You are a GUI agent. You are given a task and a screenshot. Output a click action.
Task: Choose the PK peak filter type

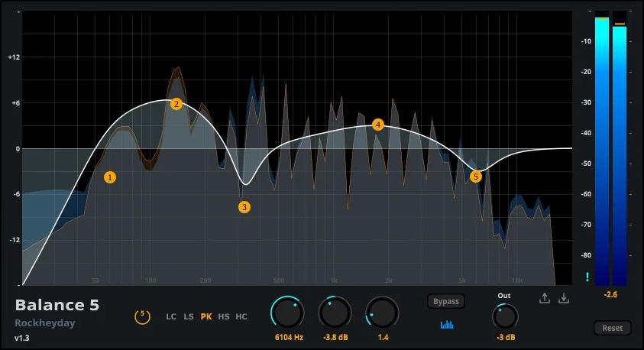click(x=206, y=316)
